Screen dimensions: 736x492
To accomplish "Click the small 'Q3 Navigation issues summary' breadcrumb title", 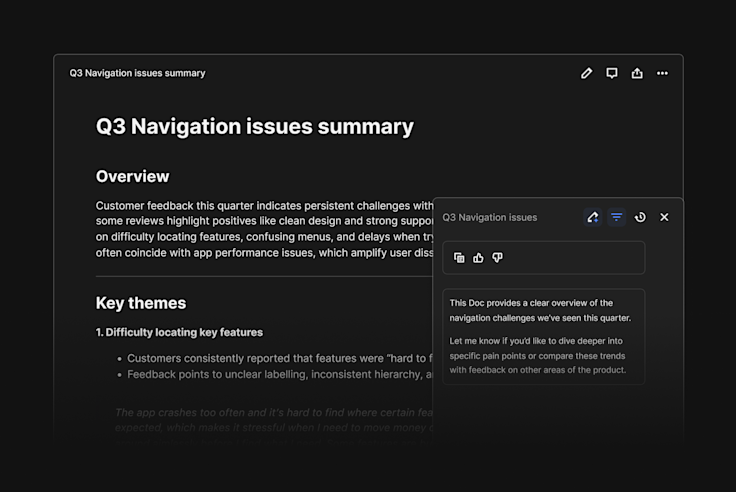I will coord(138,73).
